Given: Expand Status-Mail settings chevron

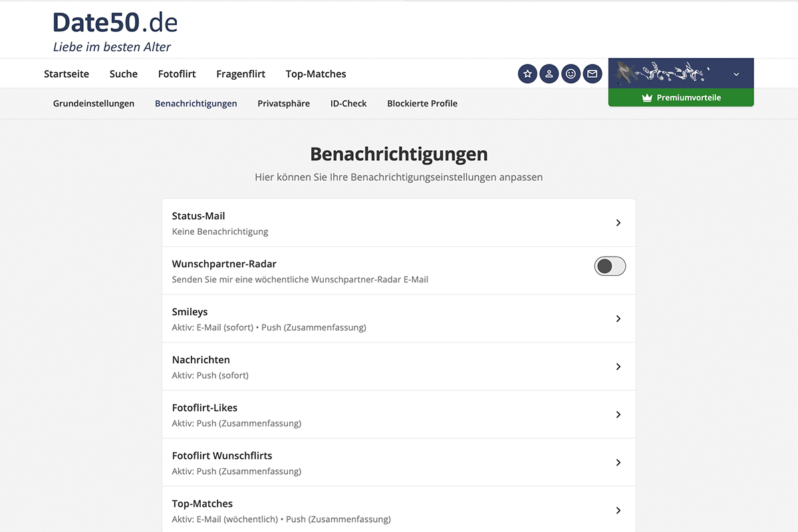Looking at the screenshot, I should (x=618, y=223).
